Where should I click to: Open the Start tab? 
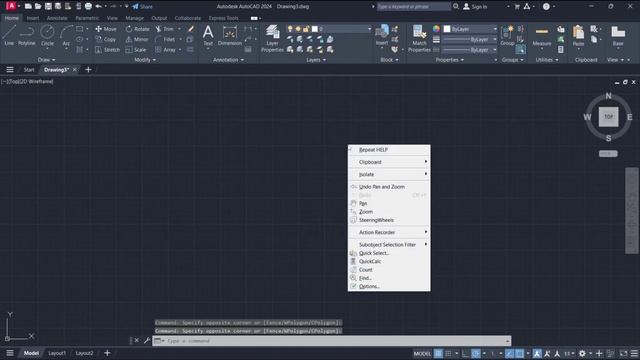coord(29,70)
